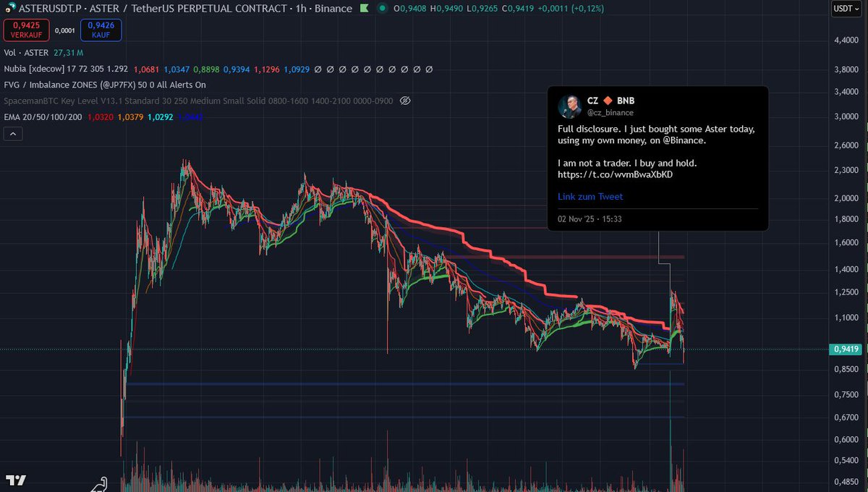This screenshot has height=492, width=868.
Task: Click the Nubia value 1,0681
Action: (146, 69)
